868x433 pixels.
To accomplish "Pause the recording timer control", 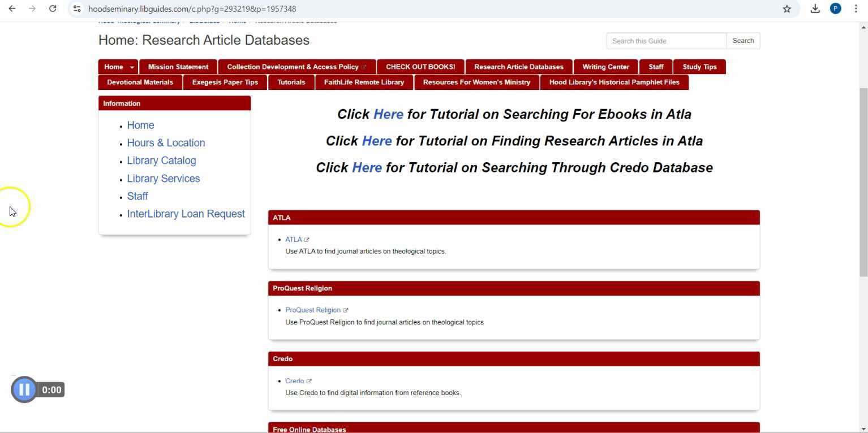I will tap(24, 389).
